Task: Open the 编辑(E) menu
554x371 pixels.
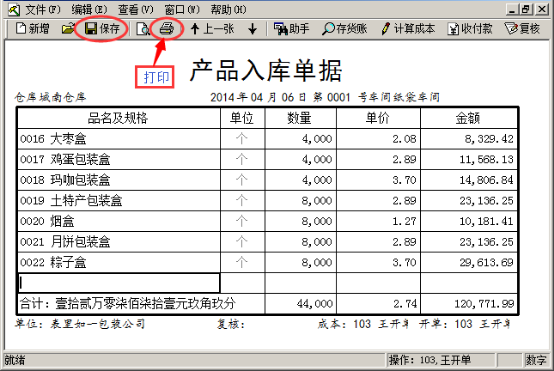Action: (89, 10)
